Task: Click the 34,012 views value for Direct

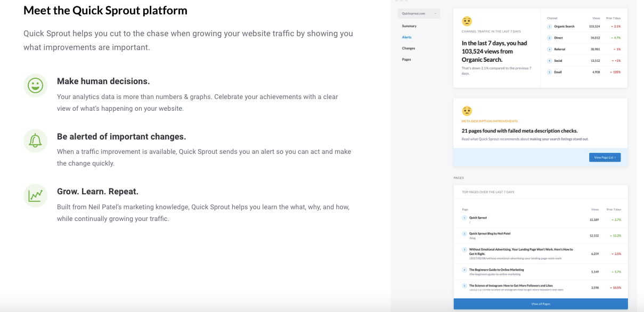Action: 596,38
